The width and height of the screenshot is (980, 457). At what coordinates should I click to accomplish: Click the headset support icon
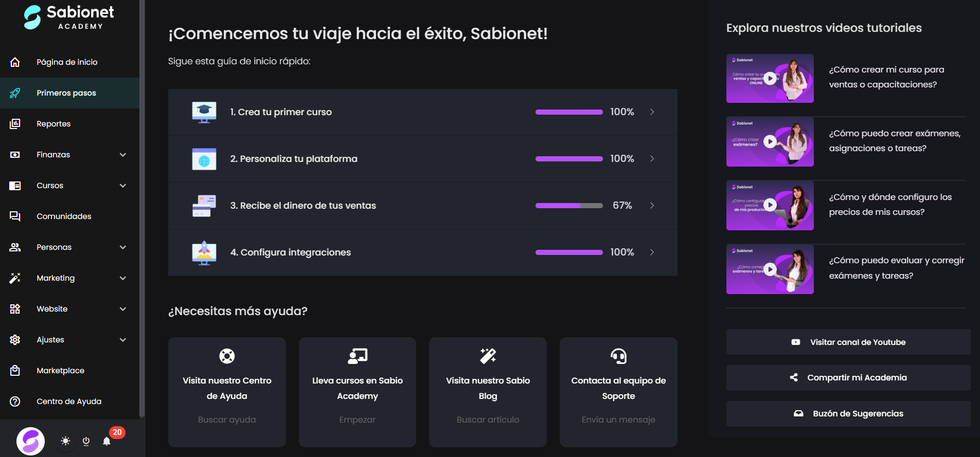click(x=618, y=356)
